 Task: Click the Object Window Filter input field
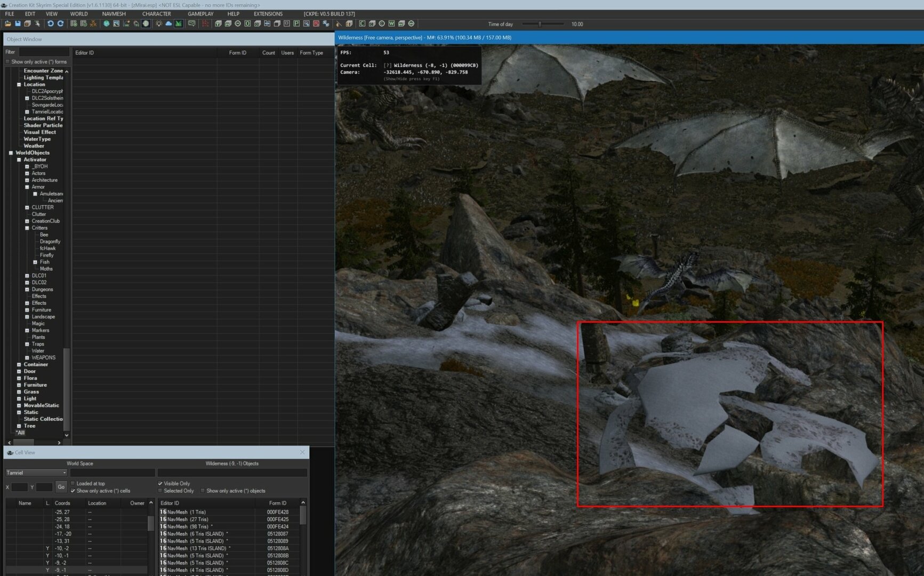[44, 52]
